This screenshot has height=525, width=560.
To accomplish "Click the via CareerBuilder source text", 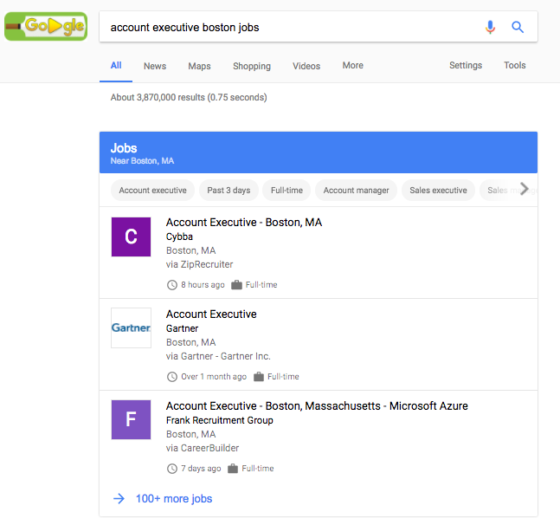I will (x=202, y=448).
